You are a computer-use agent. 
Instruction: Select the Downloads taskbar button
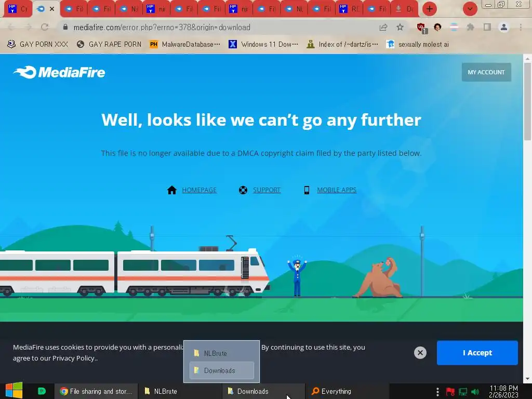263,391
